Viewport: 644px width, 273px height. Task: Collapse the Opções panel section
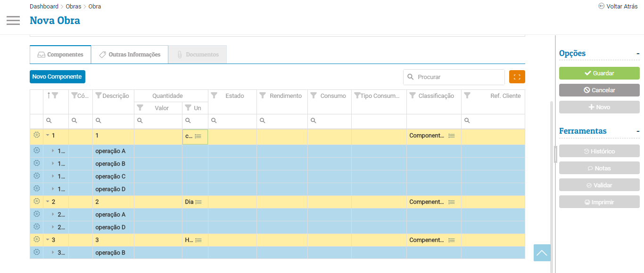[637, 54]
